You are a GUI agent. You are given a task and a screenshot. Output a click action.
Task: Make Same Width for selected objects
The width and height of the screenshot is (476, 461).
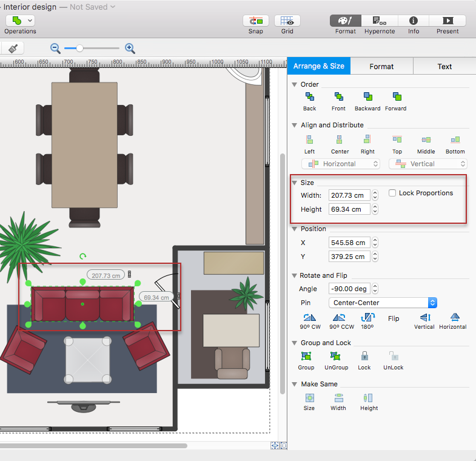coord(338,398)
